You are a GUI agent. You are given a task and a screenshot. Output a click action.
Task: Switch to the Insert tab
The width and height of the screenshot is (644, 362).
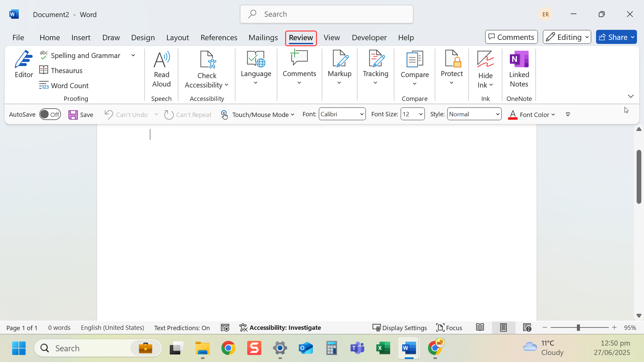pos(81,37)
